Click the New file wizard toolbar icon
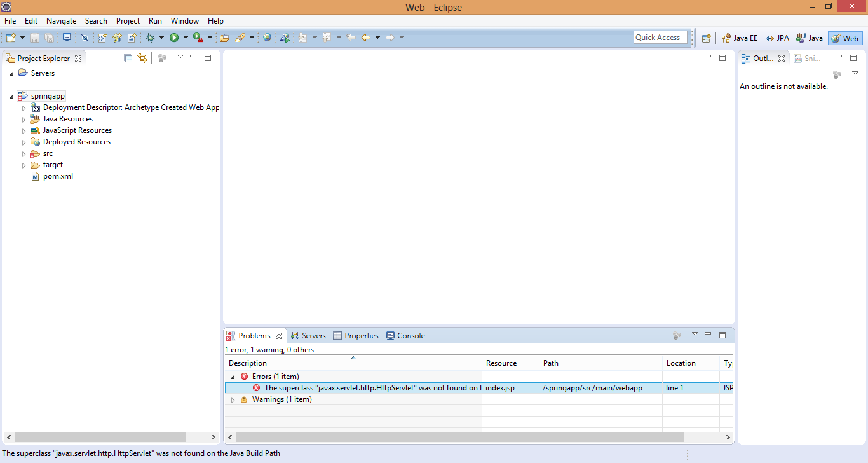 click(11, 38)
